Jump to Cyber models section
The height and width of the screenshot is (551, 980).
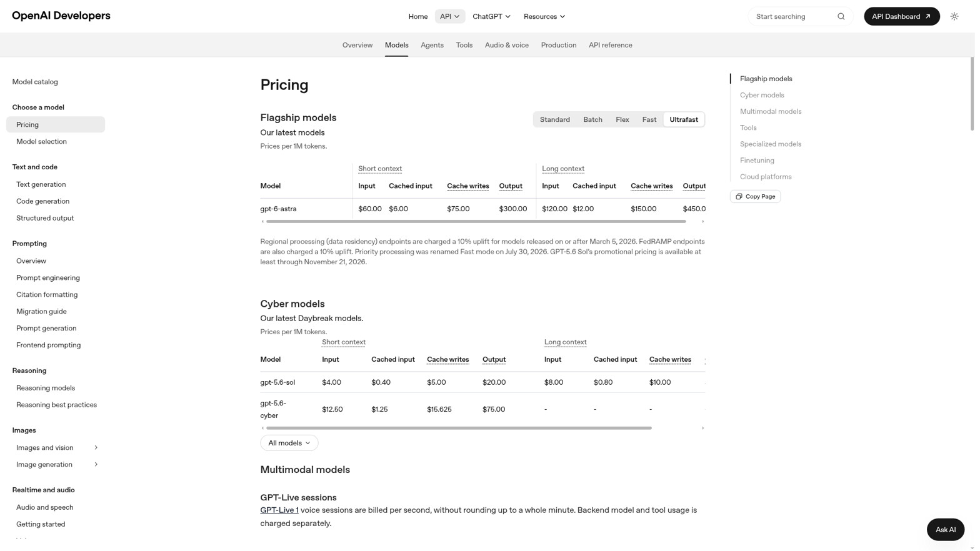761,96
